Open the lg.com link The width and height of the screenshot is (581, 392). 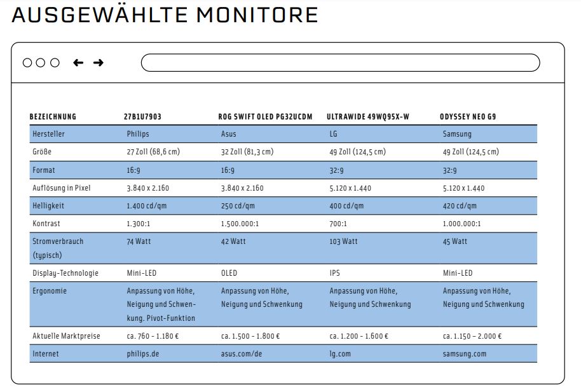(340, 354)
